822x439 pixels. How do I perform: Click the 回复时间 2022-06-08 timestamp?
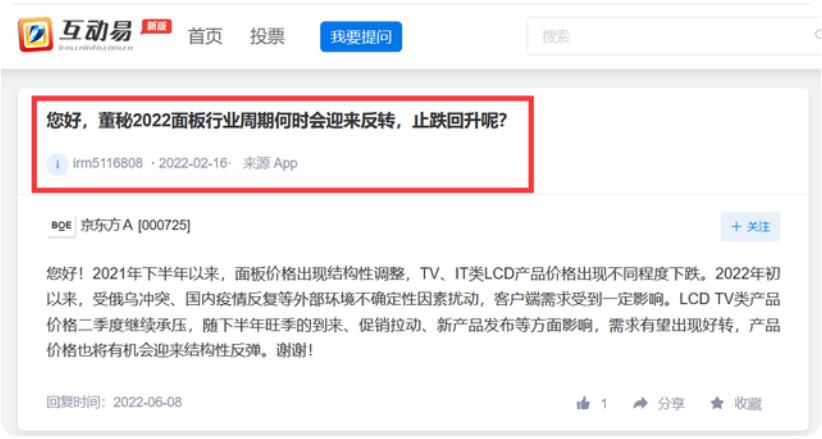pos(114,402)
